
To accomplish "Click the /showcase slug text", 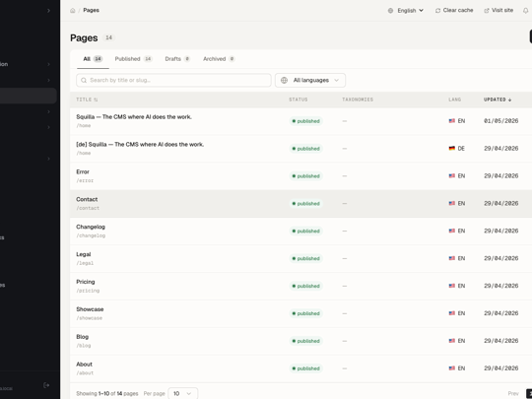I will 90,318.
